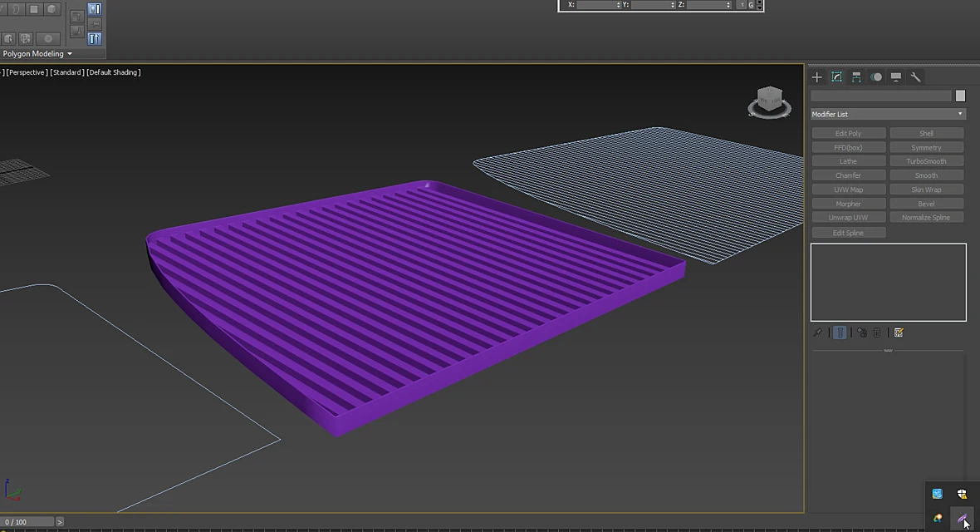The image size is (980, 532).
Task: Open the Perspective viewport label menu
Action: tap(27, 72)
